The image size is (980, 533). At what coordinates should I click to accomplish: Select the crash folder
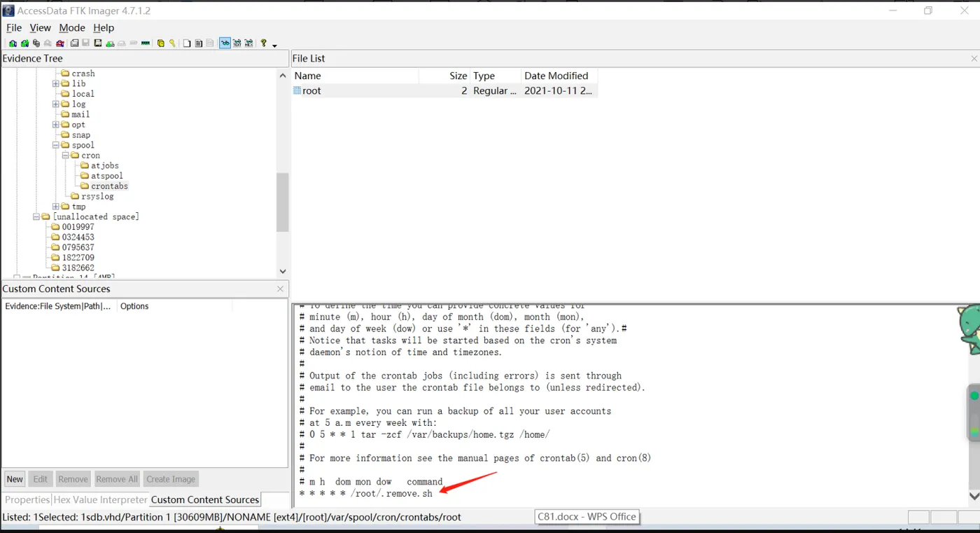click(x=83, y=74)
